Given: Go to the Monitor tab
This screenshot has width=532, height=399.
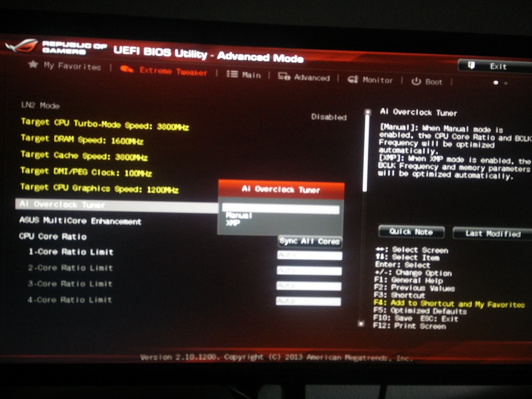Looking at the screenshot, I should (378, 80).
